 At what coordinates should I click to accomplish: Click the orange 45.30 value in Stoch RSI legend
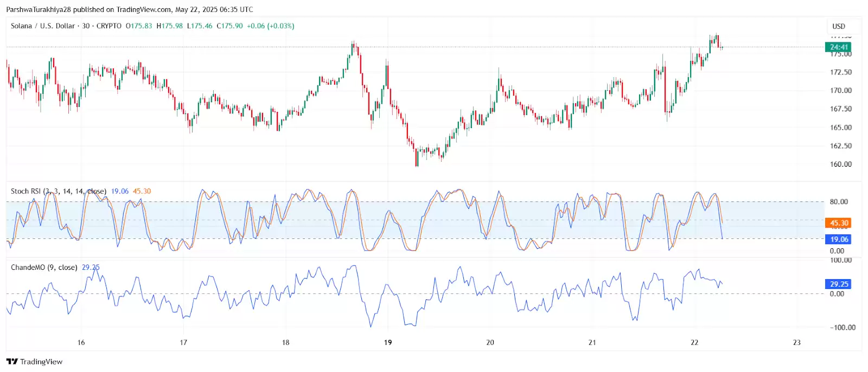(142, 191)
